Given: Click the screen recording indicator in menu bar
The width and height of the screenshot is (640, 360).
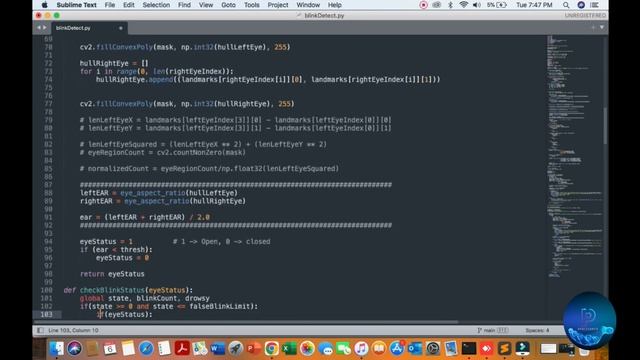Looking at the screenshot, I should point(423,5).
